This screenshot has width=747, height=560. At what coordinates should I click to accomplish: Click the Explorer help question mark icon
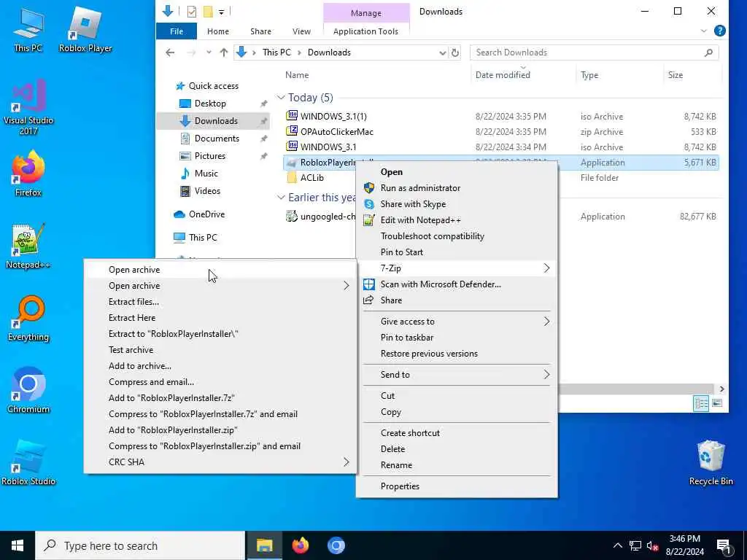pos(720,31)
